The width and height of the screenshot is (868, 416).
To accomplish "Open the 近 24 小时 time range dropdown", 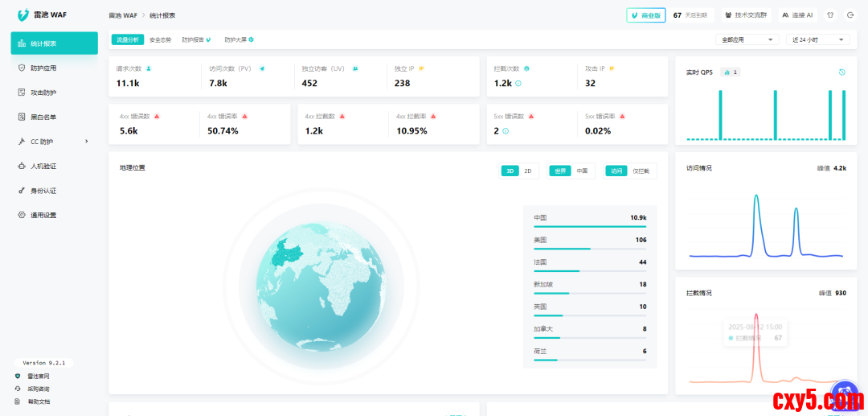I will point(817,39).
